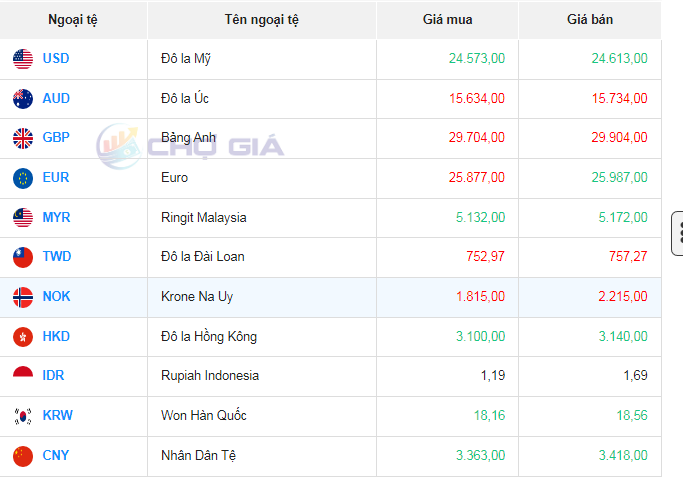The image size is (683, 477).
Task: Click the Giá mua column header
Action: 448,20
